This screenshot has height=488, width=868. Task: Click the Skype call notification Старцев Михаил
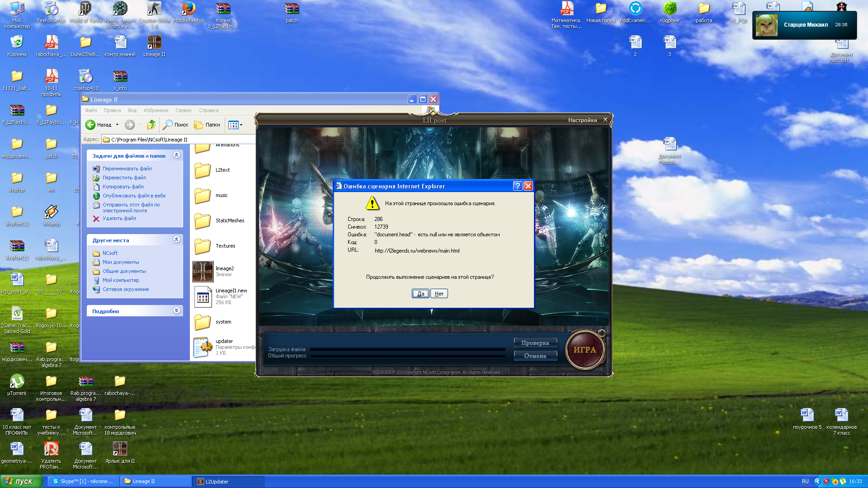[805, 25]
